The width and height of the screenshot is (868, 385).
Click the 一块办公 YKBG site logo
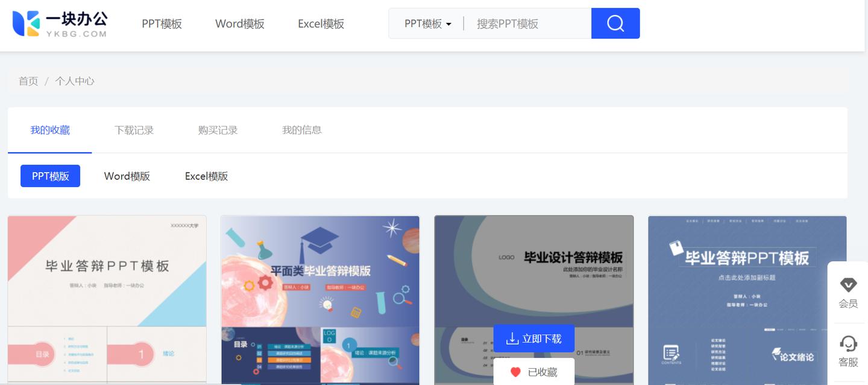pos(59,24)
